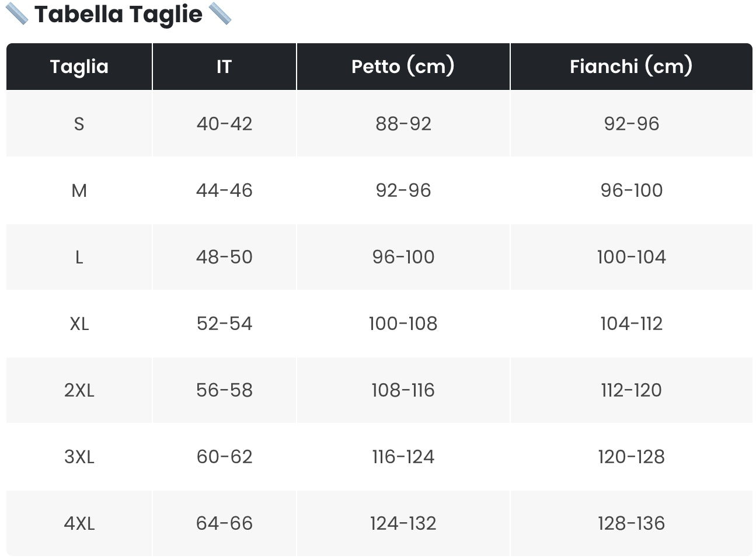Click the Petto (cm) column header
The width and height of the screenshot is (756, 559).
[403, 67]
